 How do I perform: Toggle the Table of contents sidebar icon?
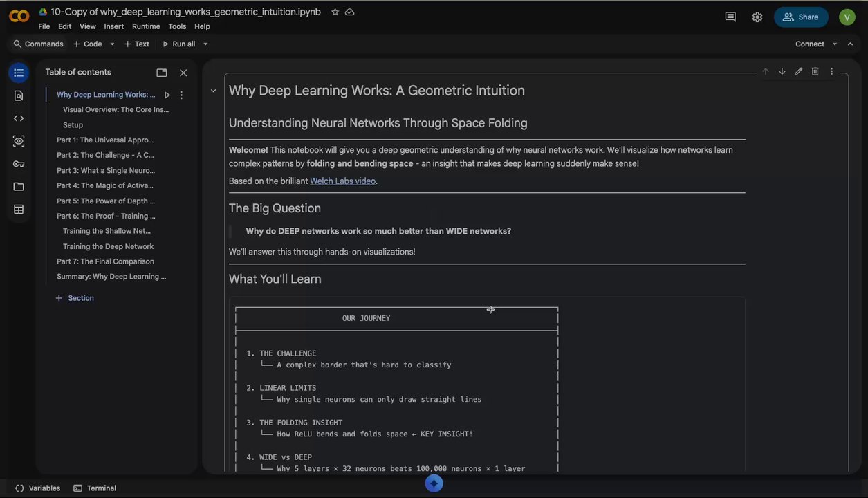19,73
